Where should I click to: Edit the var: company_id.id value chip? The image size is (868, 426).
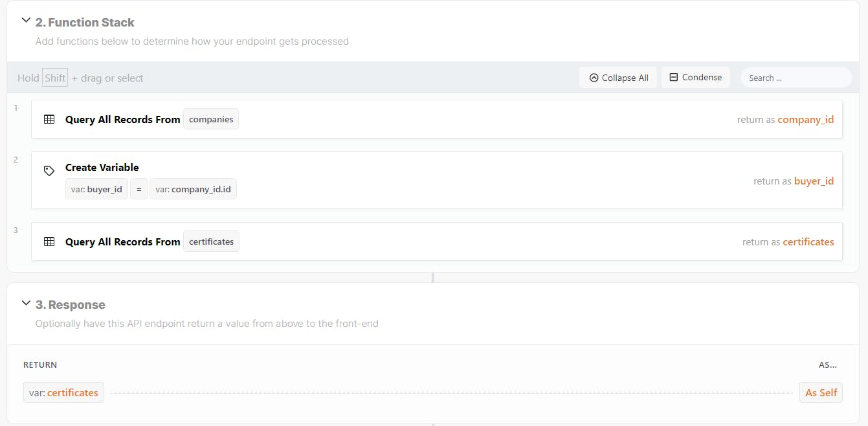coord(193,189)
